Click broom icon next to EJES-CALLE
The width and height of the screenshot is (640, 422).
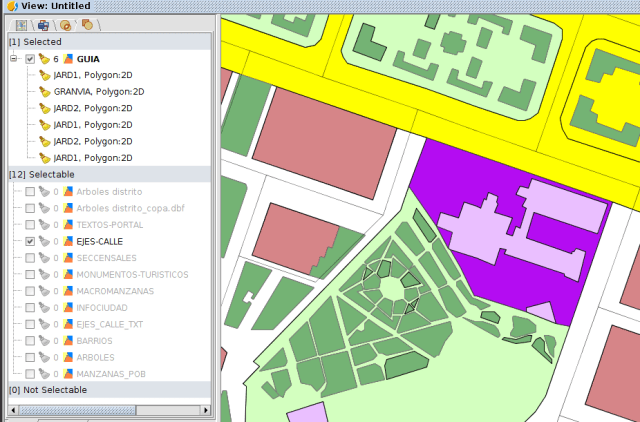(45, 241)
